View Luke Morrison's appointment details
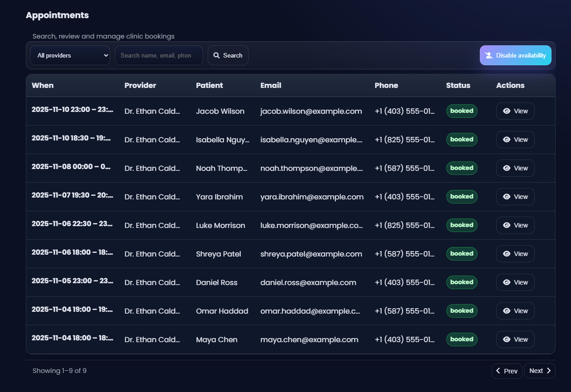This screenshot has width=571, height=392. [515, 225]
